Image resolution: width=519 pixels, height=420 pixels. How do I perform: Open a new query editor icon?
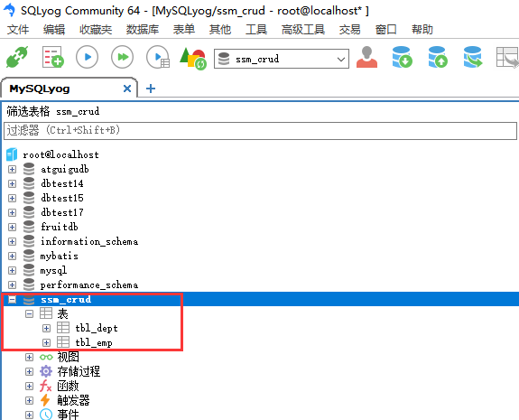click(53, 57)
